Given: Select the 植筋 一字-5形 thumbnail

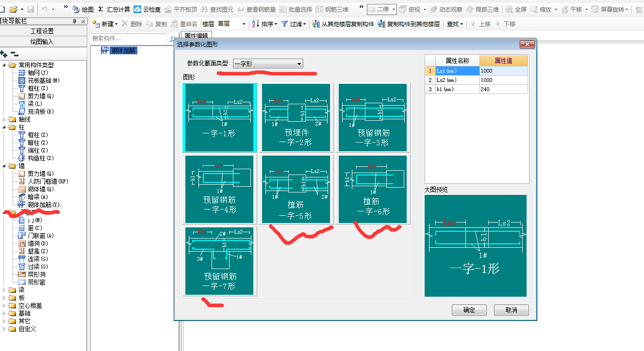Looking at the screenshot, I should pos(296,189).
